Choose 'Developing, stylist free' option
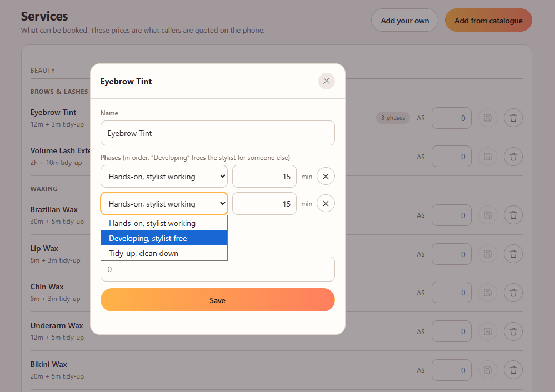The height and width of the screenshot is (392, 555). (x=164, y=238)
